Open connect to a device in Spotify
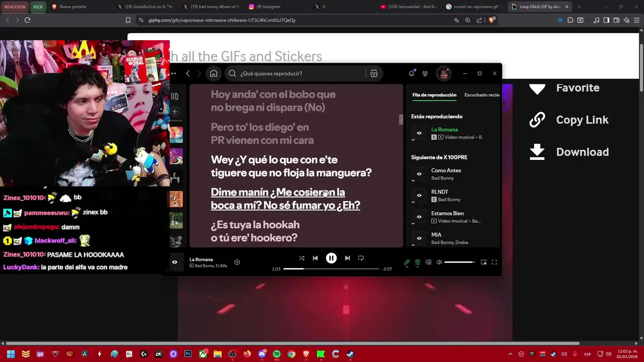This screenshot has height=362, width=644. pos(428,262)
